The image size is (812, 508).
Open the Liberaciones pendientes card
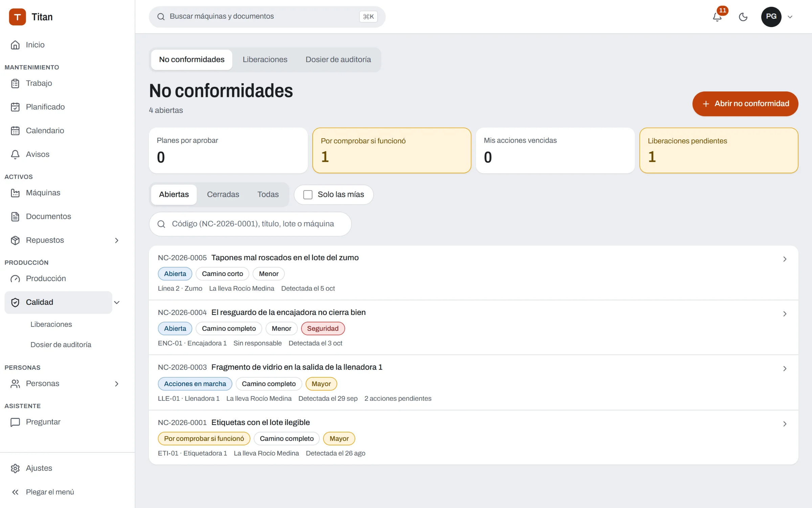coord(719,150)
